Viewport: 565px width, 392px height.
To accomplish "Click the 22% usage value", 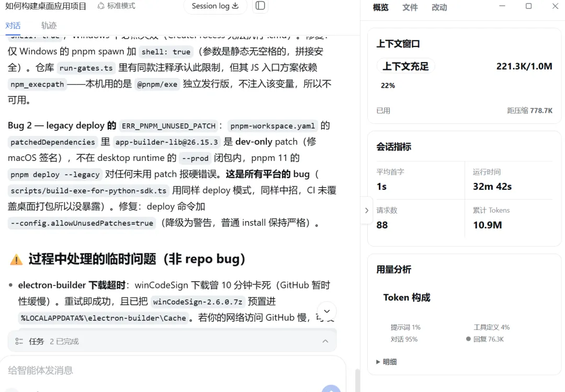I will tap(388, 86).
